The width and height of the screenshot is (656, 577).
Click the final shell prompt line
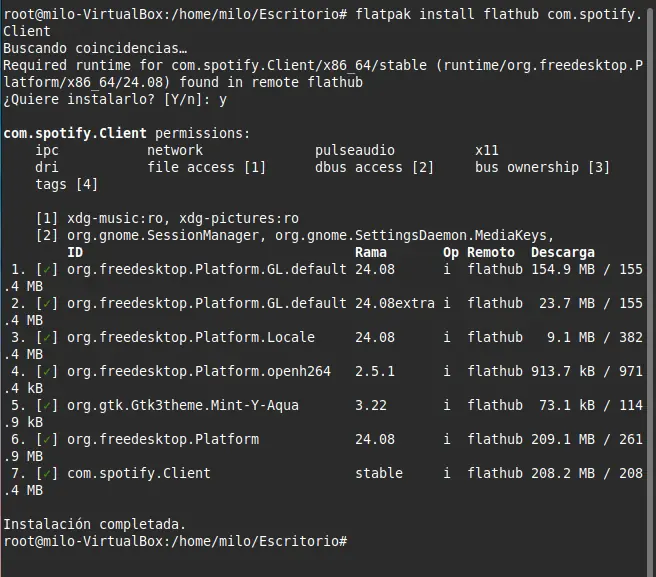point(175,541)
